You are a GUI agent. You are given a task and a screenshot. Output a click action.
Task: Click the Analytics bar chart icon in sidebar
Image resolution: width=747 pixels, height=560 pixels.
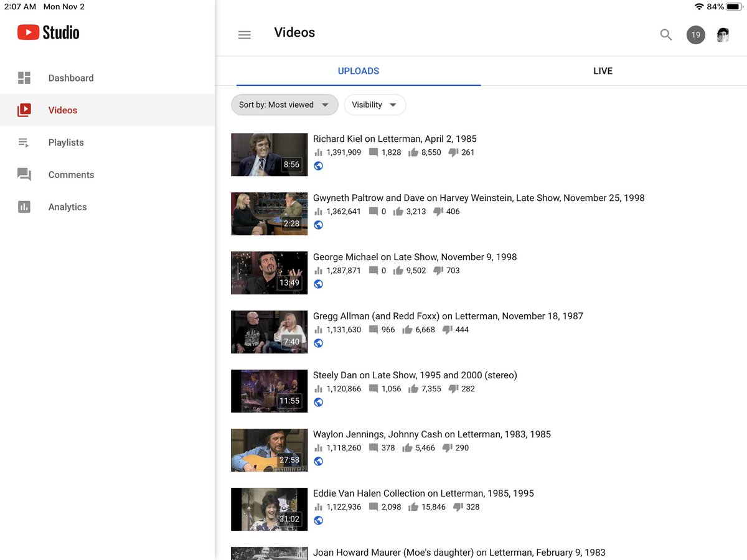click(24, 207)
